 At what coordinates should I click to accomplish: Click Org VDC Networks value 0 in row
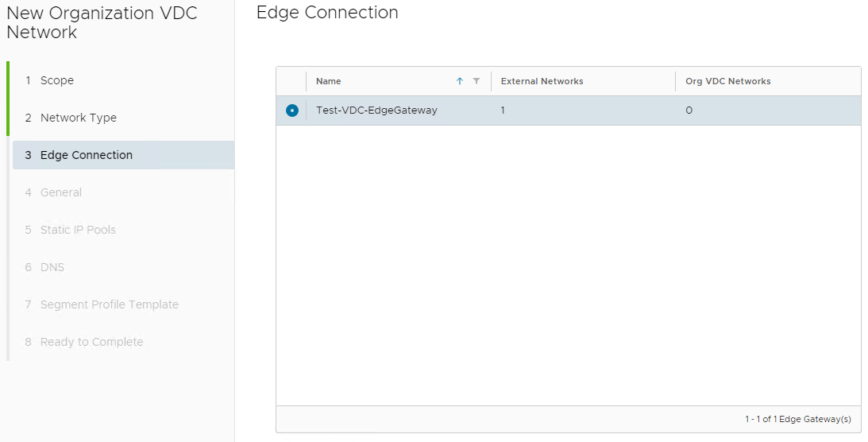click(689, 111)
